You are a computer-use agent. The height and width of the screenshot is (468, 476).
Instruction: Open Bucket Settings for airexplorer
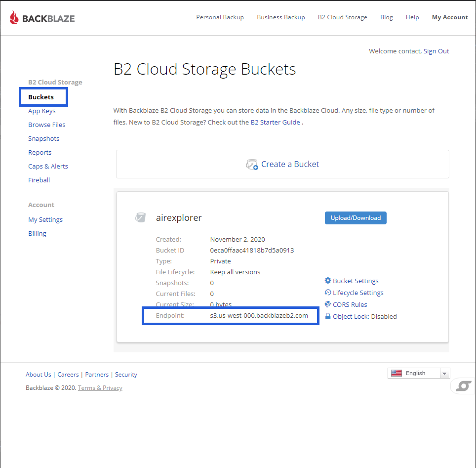[x=356, y=281]
